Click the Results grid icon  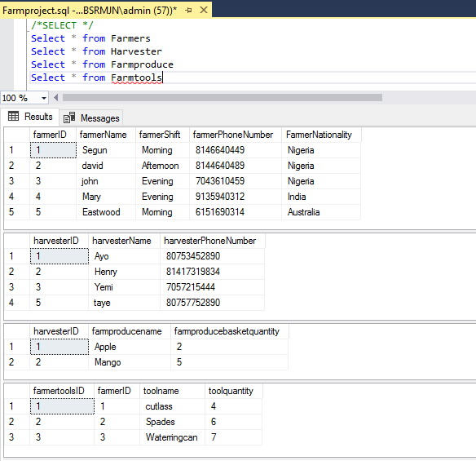(13, 116)
